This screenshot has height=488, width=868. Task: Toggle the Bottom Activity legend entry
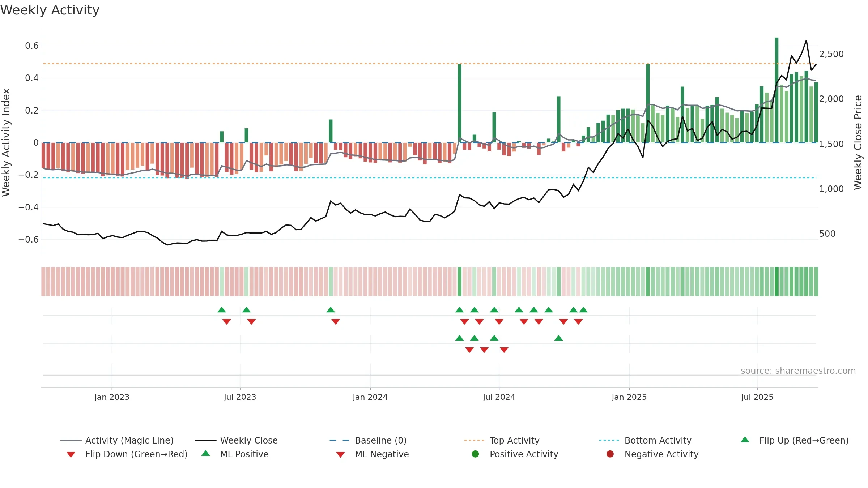pos(645,440)
